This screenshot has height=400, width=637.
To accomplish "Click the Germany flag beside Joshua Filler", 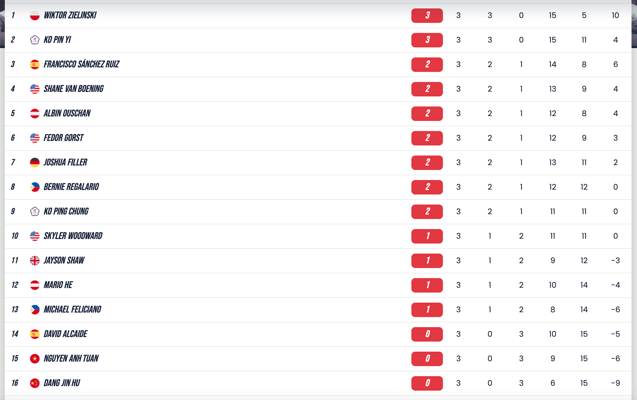I will [35, 163].
